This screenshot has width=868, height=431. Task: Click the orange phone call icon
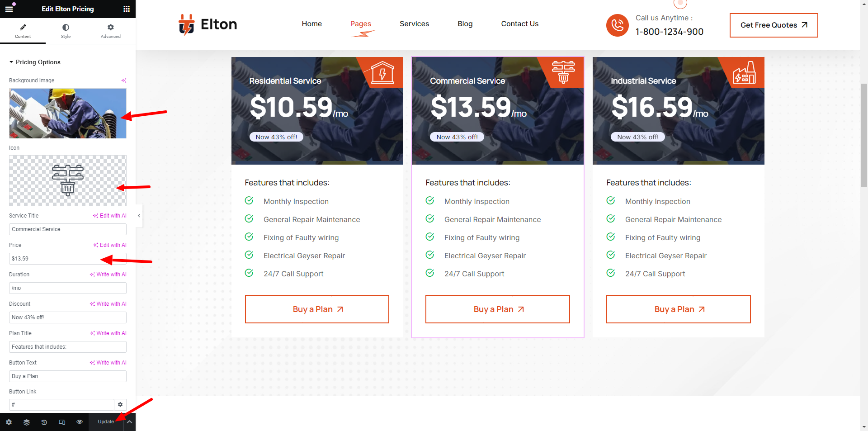617,25
